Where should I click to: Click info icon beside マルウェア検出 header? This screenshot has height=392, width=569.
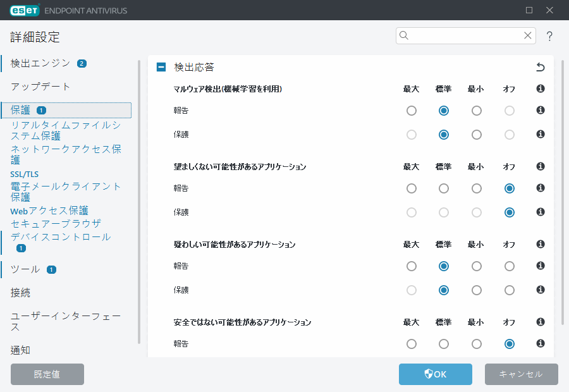(x=541, y=89)
